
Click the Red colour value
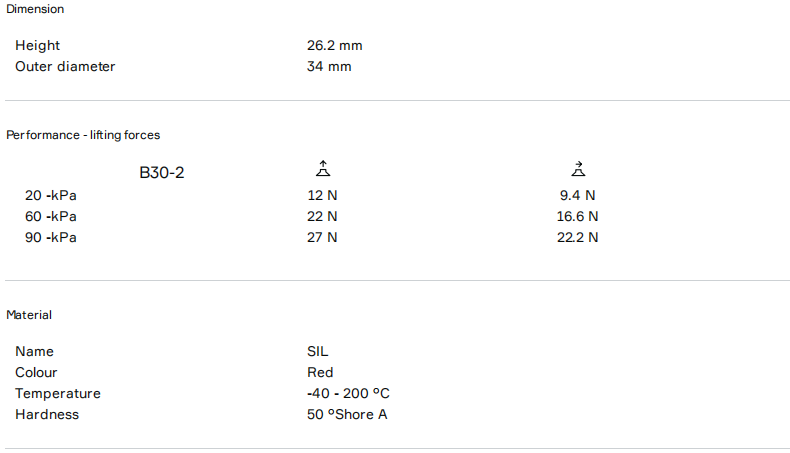320,373
